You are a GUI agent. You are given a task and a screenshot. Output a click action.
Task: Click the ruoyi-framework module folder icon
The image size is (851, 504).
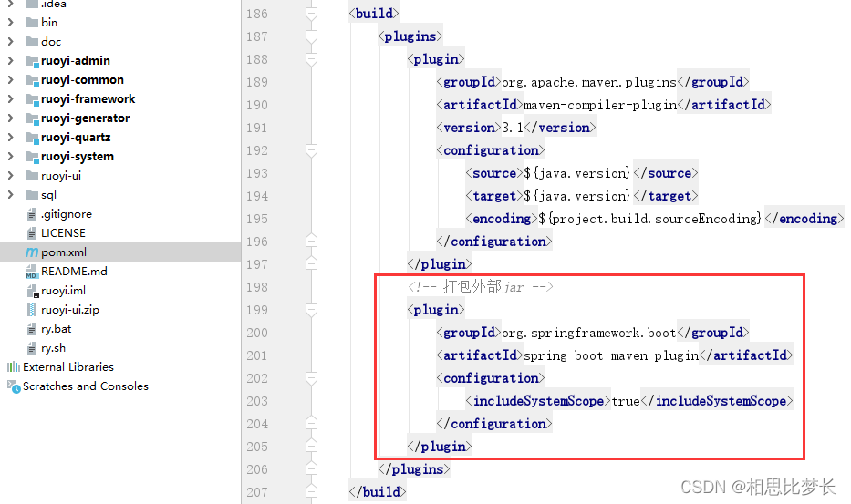[x=32, y=98]
